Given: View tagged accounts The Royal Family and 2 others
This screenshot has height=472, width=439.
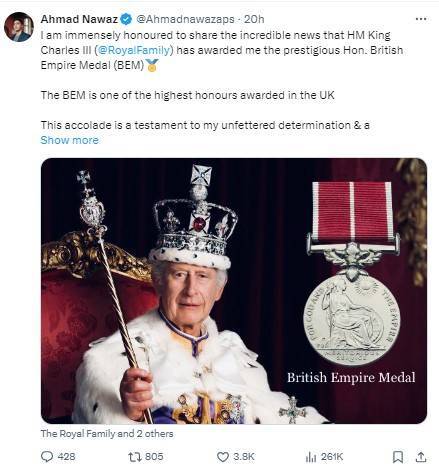Looking at the screenshot, I should coord(107,434).
